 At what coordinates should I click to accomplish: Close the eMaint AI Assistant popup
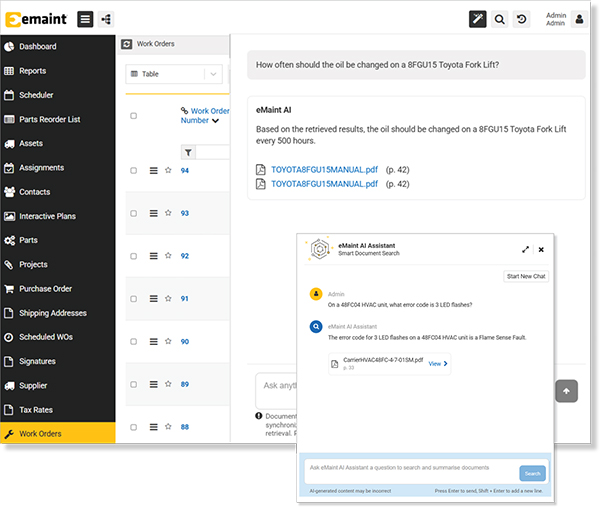[x=541, y=249]
